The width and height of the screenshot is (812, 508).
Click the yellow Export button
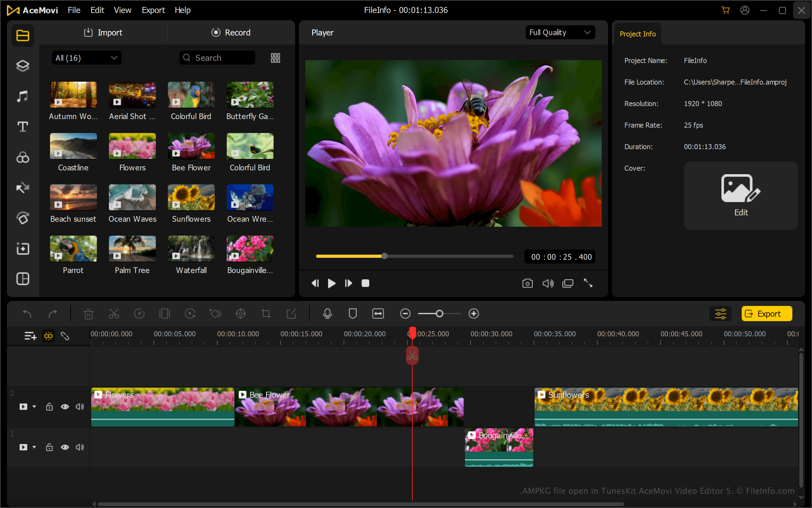pyautogui.click(x=766, y=314)
